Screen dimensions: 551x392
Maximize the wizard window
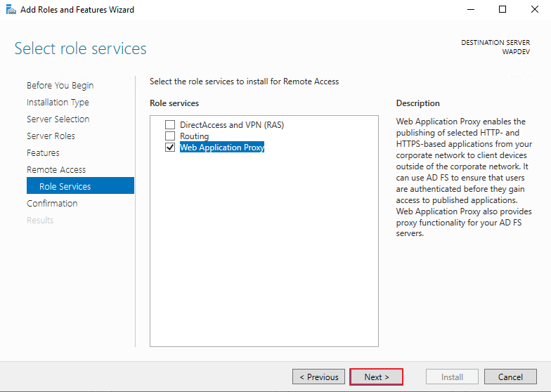coord(503,10)
